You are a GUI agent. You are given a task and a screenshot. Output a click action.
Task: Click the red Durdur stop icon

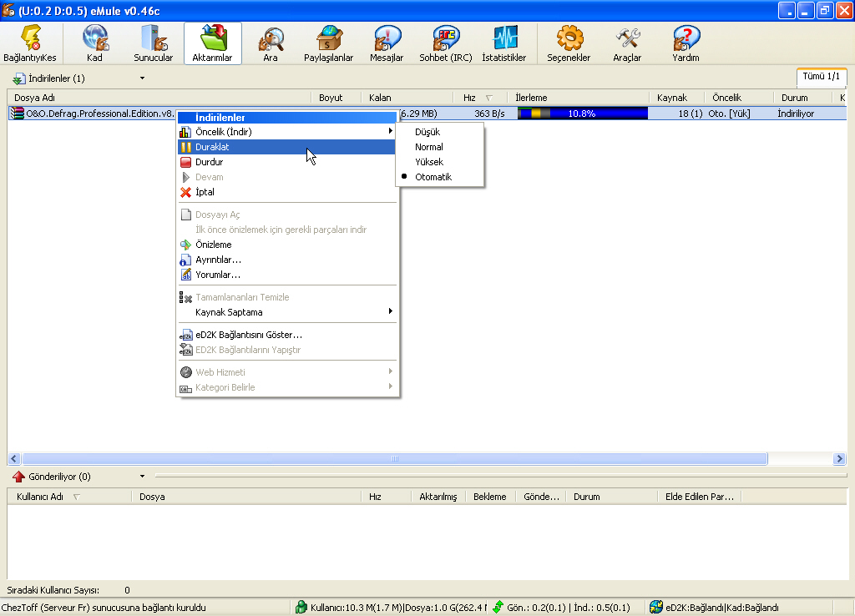tap(186, 162)
